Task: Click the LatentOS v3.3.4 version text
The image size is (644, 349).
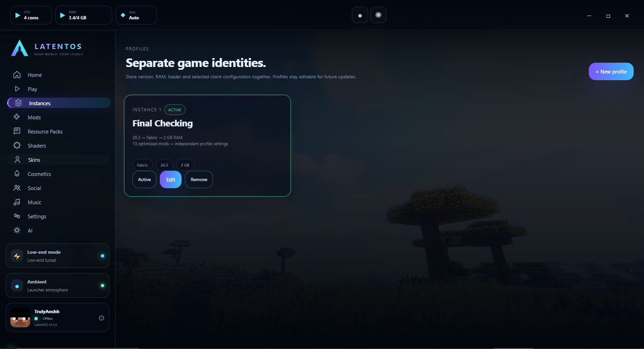Action: coord(46,325)
